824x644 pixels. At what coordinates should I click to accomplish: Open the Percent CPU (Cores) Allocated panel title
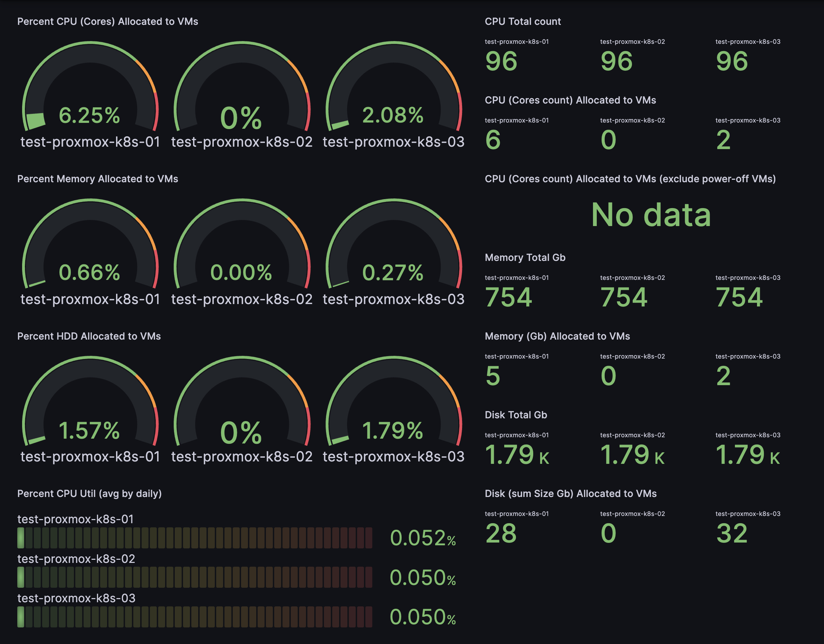pos(107,21)
